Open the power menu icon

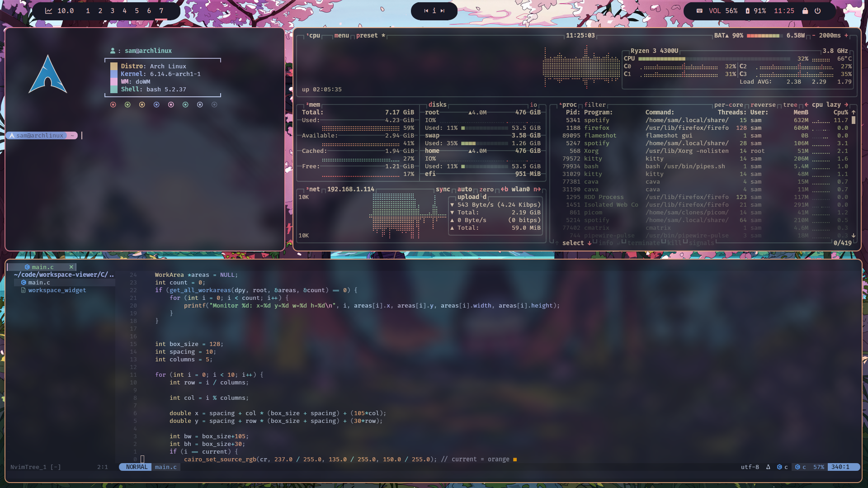coord(818,11)
